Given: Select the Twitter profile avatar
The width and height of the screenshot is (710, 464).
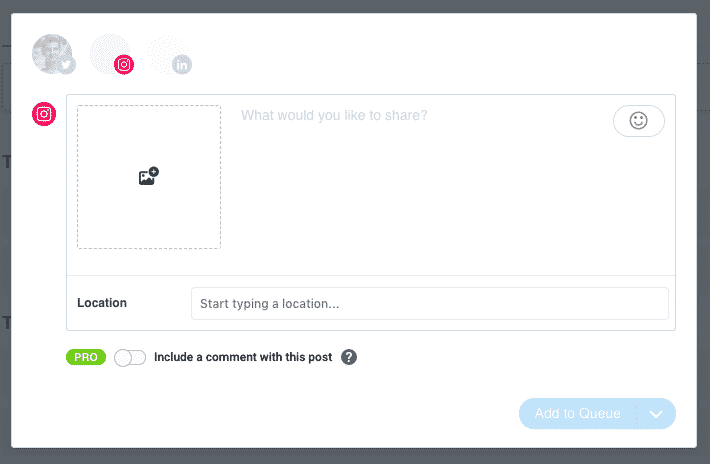Looking at the screenshot, I should (50, 53).
